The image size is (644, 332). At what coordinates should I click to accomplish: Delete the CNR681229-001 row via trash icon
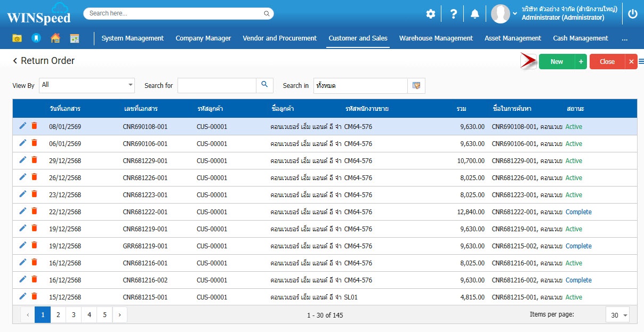click(34, 160)
